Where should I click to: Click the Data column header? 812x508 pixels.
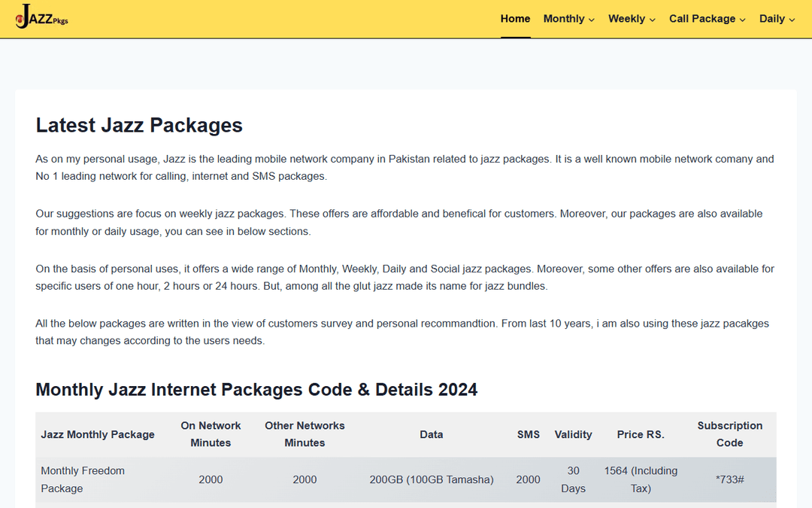(432, 434)
